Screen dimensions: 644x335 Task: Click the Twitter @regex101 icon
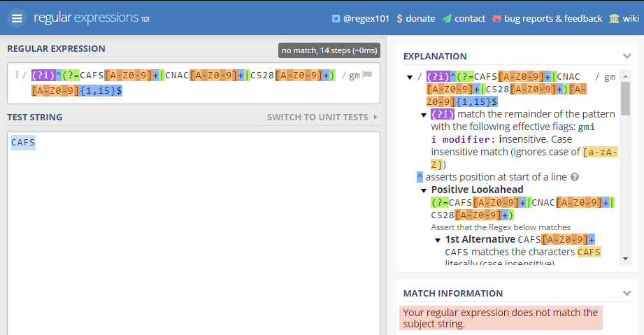(x=336, y=19)
